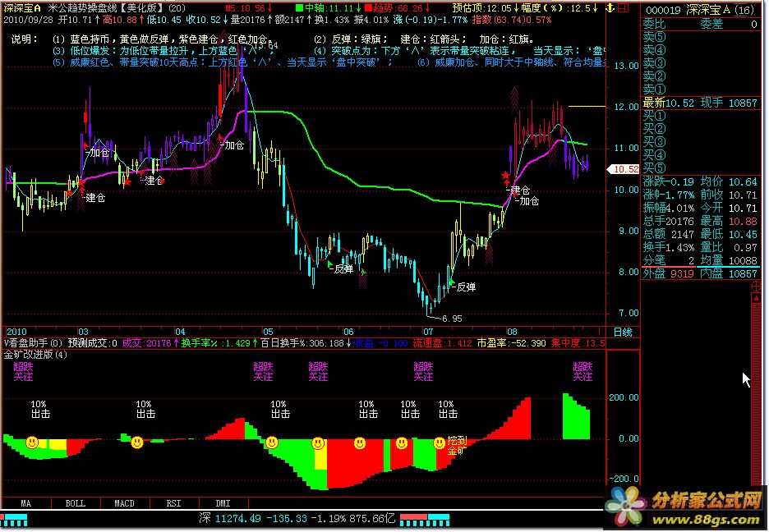Viewport: 769px width, 532px height.
Task: Click the 总手20176 entry
Action: pos(669,222)
